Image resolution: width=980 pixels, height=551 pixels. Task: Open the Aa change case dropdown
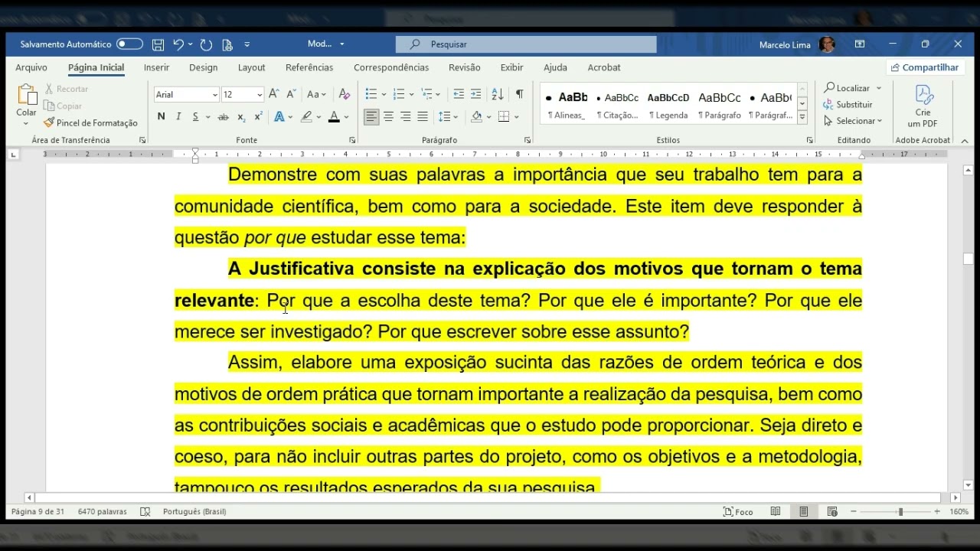coord(316,94)
